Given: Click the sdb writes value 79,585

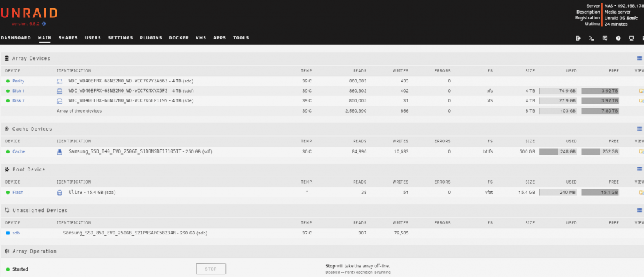Looking at the screenshot, I should [401, 233].
